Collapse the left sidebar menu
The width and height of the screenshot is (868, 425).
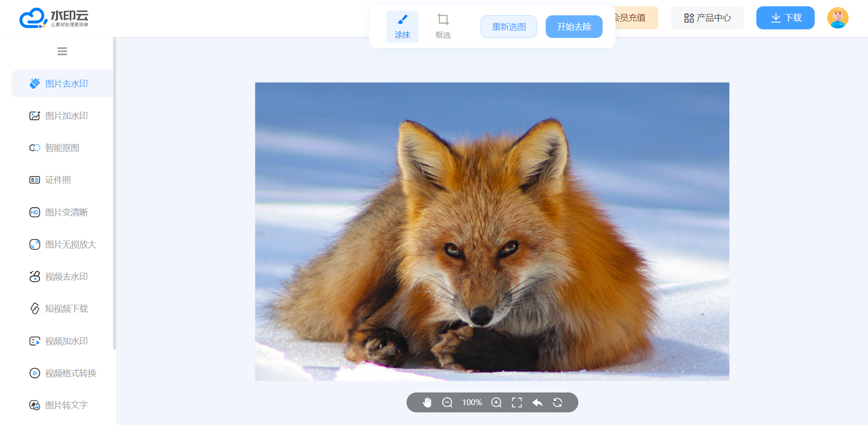62,51
